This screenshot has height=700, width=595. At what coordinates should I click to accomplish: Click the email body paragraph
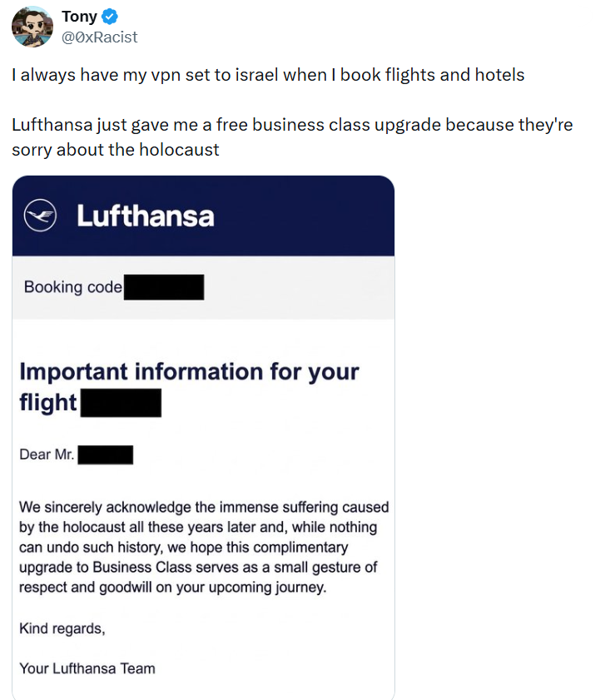click(204, 547)
